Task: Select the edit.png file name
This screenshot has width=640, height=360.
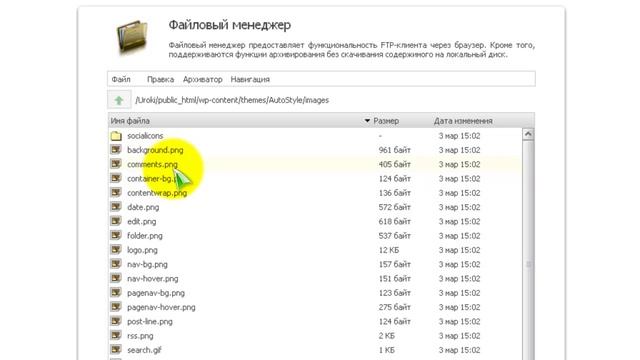Action: coord(142,221)
